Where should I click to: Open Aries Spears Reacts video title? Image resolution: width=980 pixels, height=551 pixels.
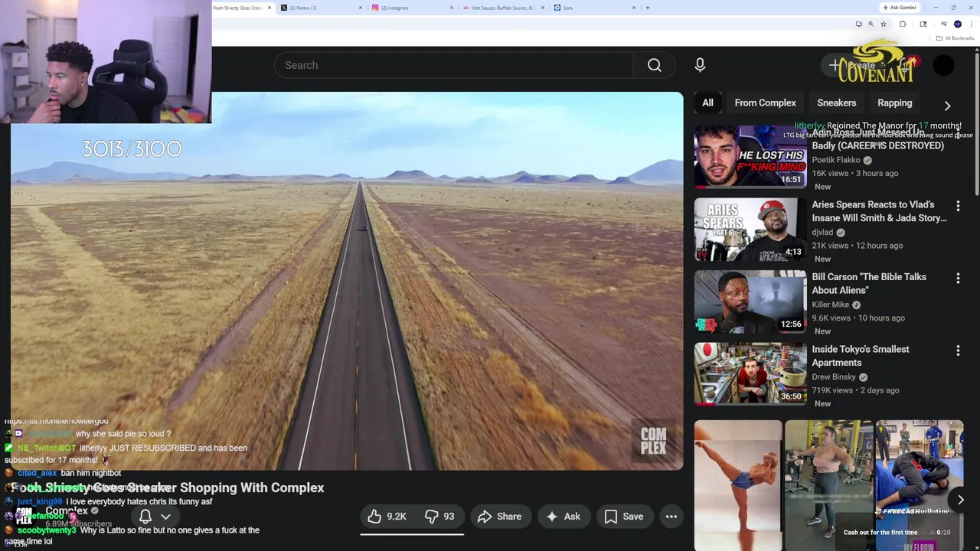(879, 211)
